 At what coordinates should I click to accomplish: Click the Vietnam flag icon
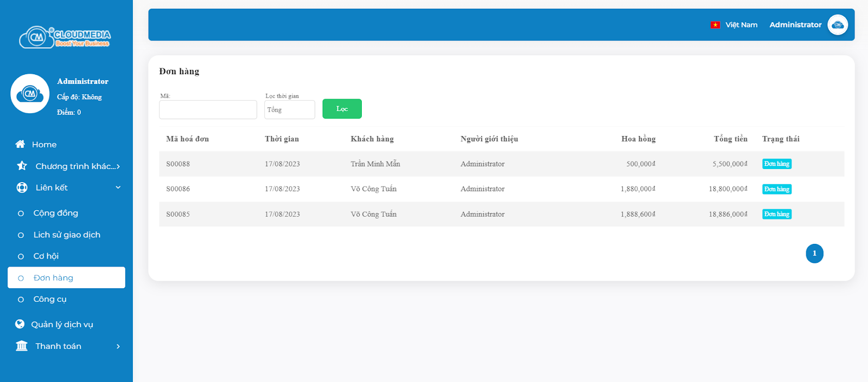pos(715,25)
